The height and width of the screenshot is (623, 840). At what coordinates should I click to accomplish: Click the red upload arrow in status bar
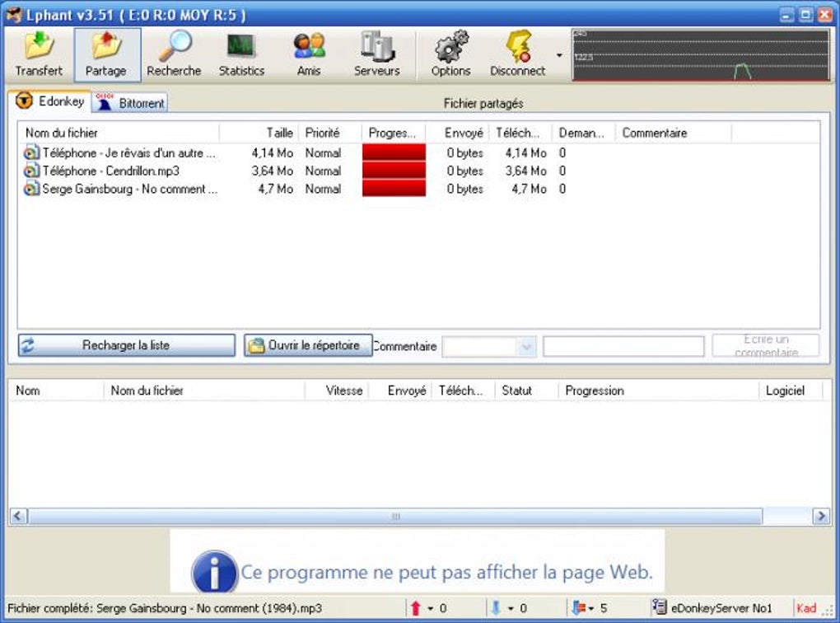point(416,608)
